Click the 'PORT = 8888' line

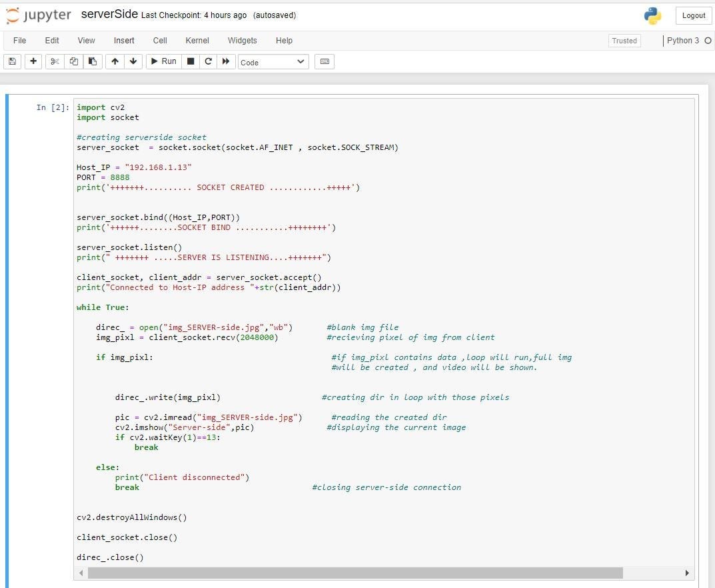103,177
